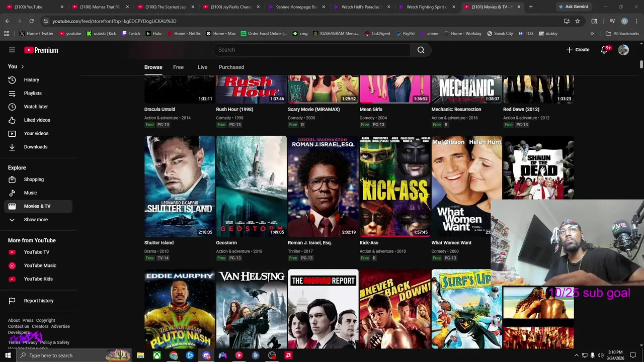Select Movies & TV in the sidebar

38,206
